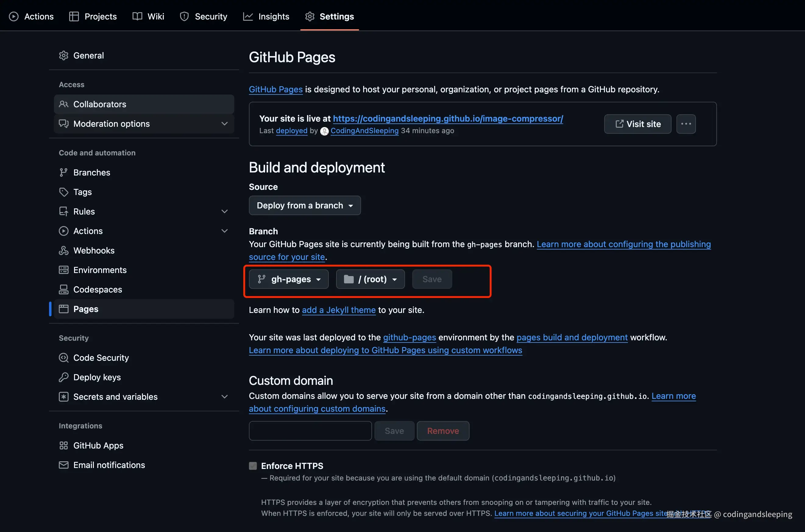This screenshot has width=805, height=532.
Task: Select General in the settings sidebar
Action: pos(144,55)
